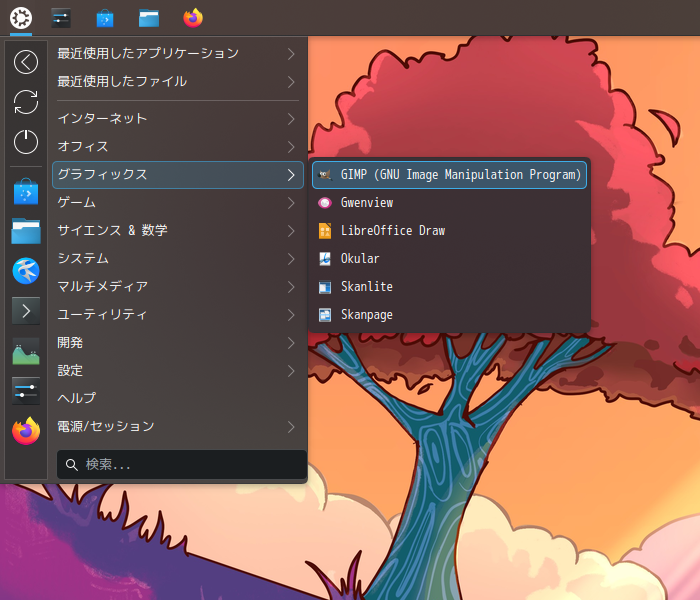Click the shutdown power icon in sidebar
The image size is (700, 600).
(x=26, y=142)
